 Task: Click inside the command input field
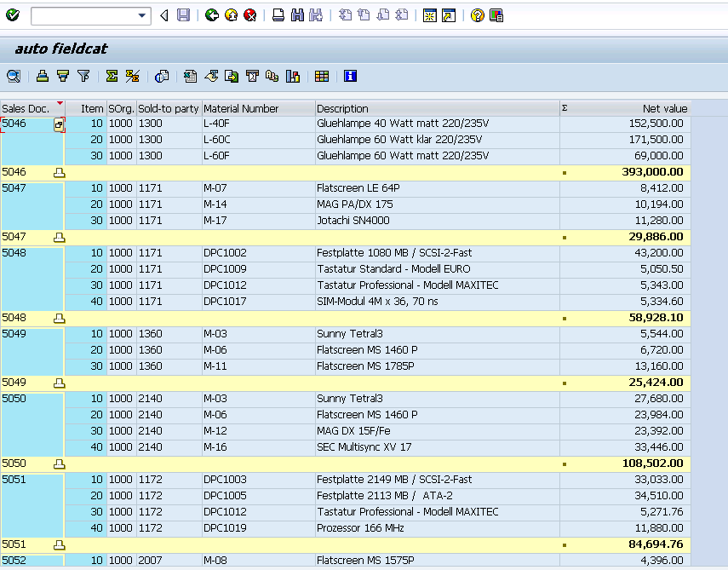85,15
